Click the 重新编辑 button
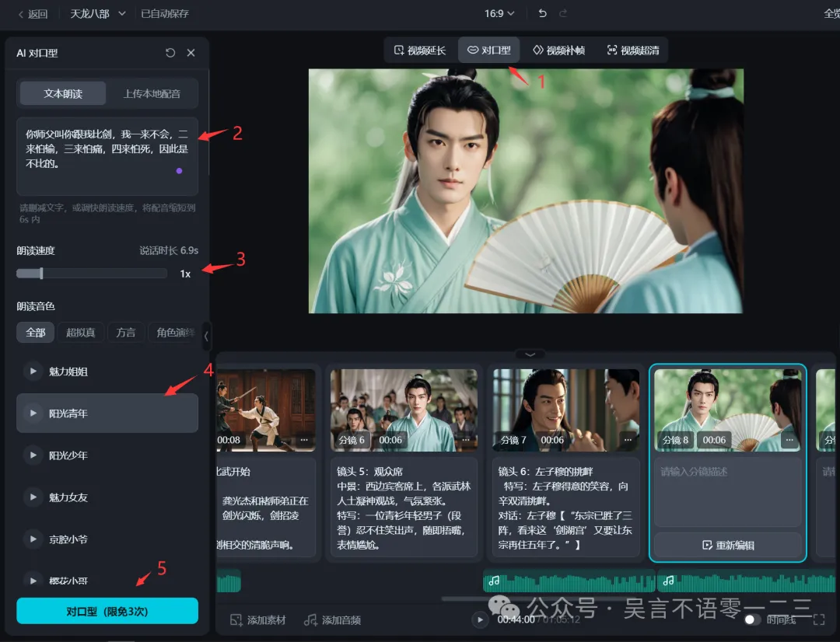Image resolution: width=840 pixels, height=642 pixels. tap(727, 545)
